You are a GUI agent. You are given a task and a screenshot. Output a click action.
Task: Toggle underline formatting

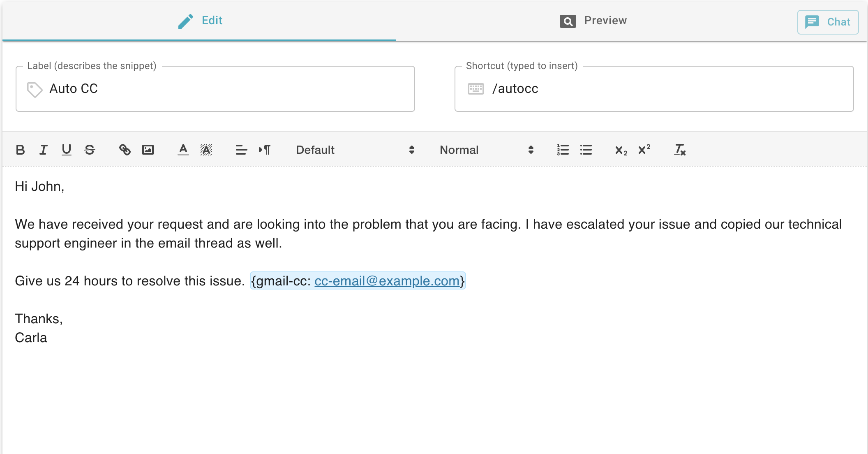(67, 150)
